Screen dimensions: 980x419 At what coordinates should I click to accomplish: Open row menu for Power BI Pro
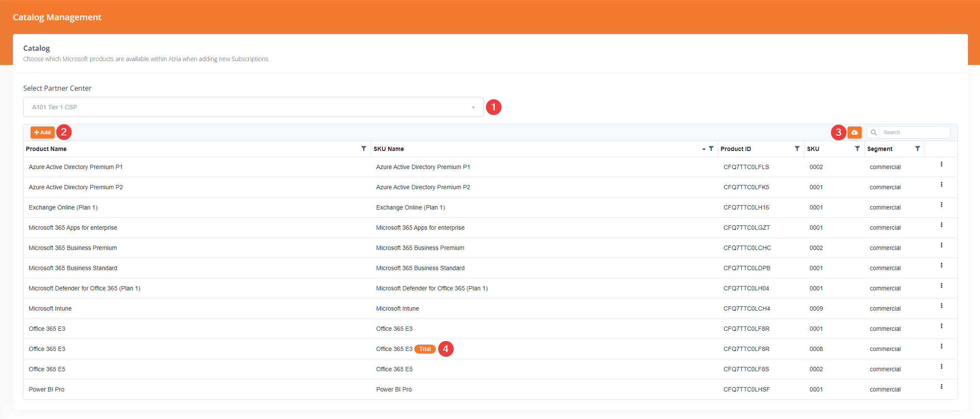(941, 387)
